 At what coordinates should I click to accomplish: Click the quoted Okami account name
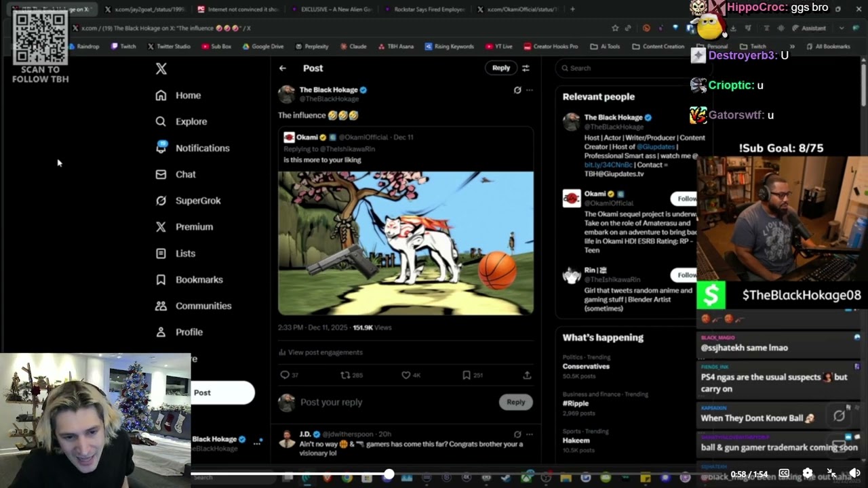307,137
